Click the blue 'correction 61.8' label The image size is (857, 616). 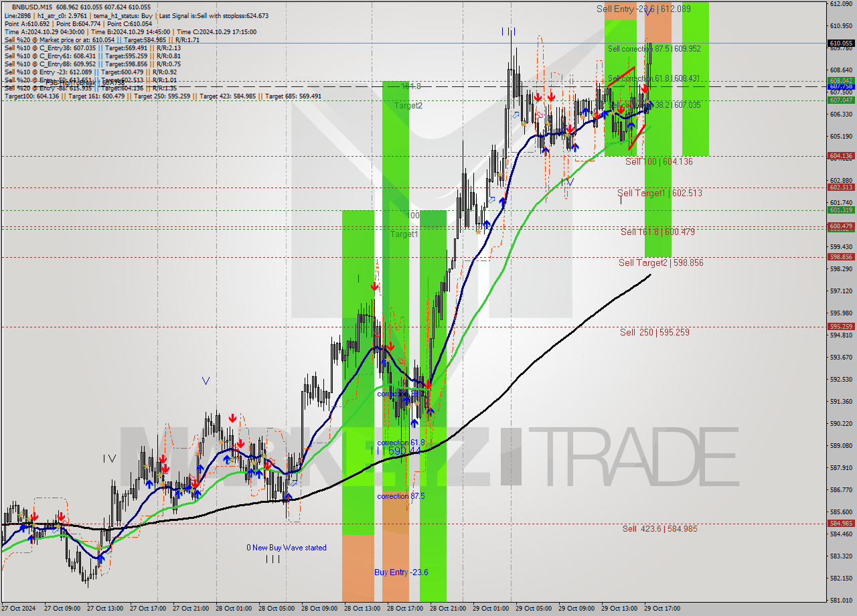401,443
